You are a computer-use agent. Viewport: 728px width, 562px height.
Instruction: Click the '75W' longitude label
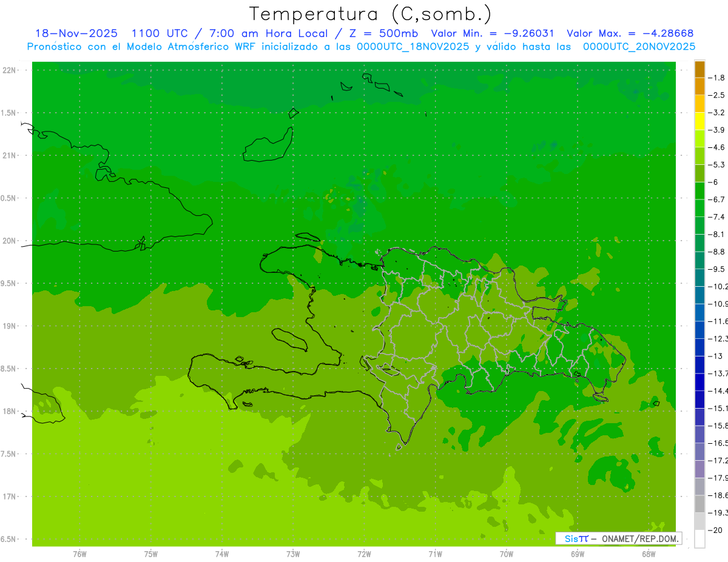coord(150,554)
